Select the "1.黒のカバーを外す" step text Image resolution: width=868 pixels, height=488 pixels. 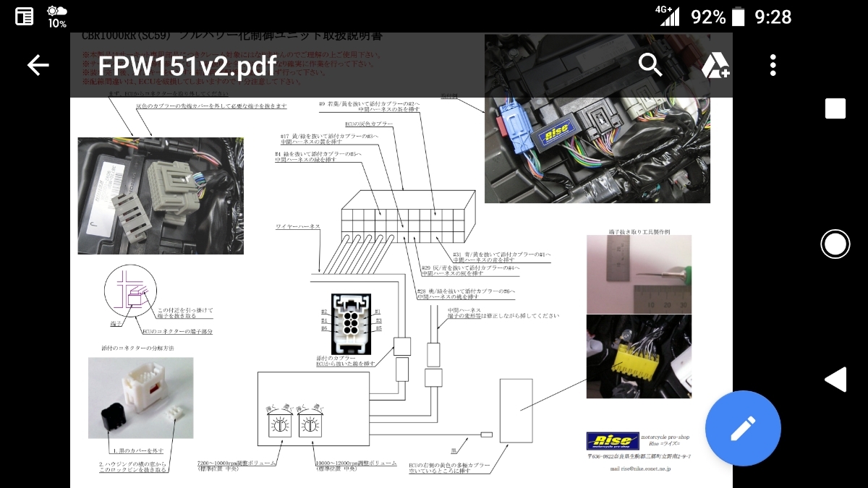coord(138,450)
